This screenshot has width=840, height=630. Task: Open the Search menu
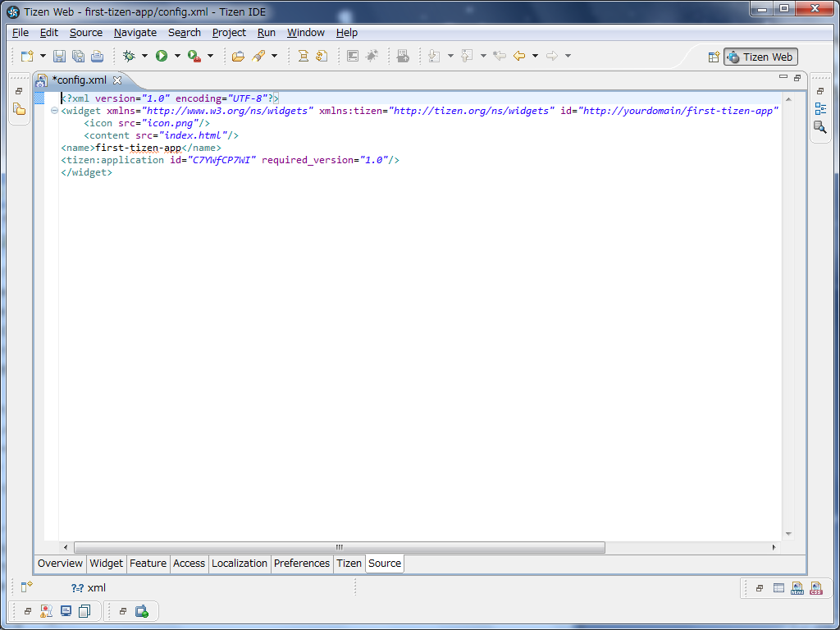pos(185,33)
